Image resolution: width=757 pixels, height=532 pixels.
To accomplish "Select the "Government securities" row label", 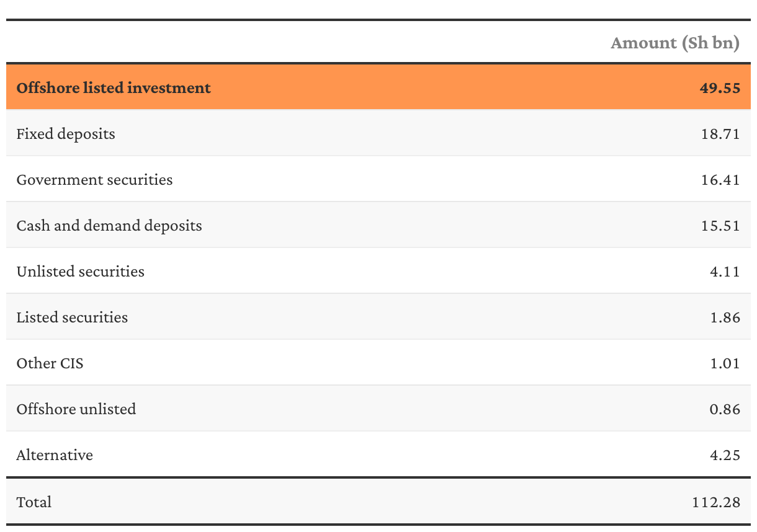I will click(x=94, y=180).
